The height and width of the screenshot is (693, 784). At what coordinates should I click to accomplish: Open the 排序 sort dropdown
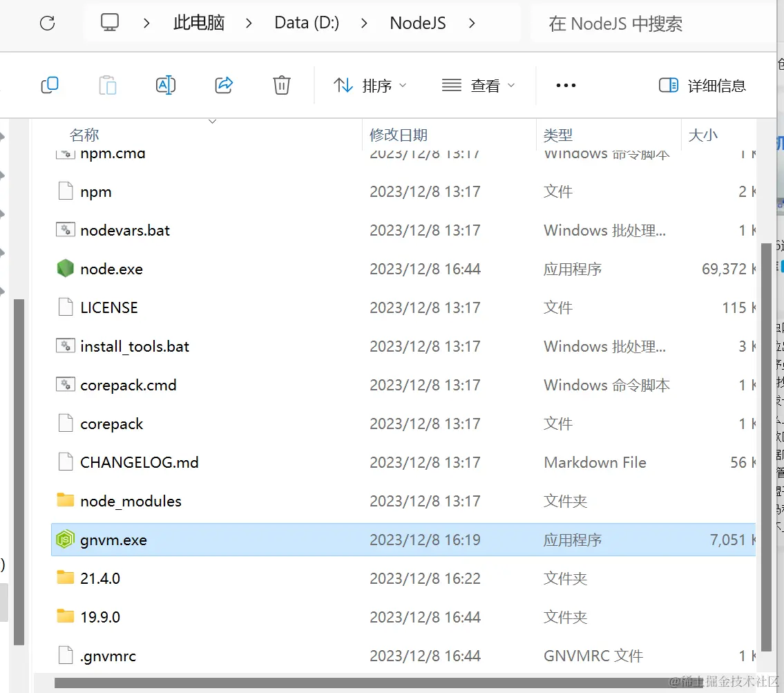370,86
